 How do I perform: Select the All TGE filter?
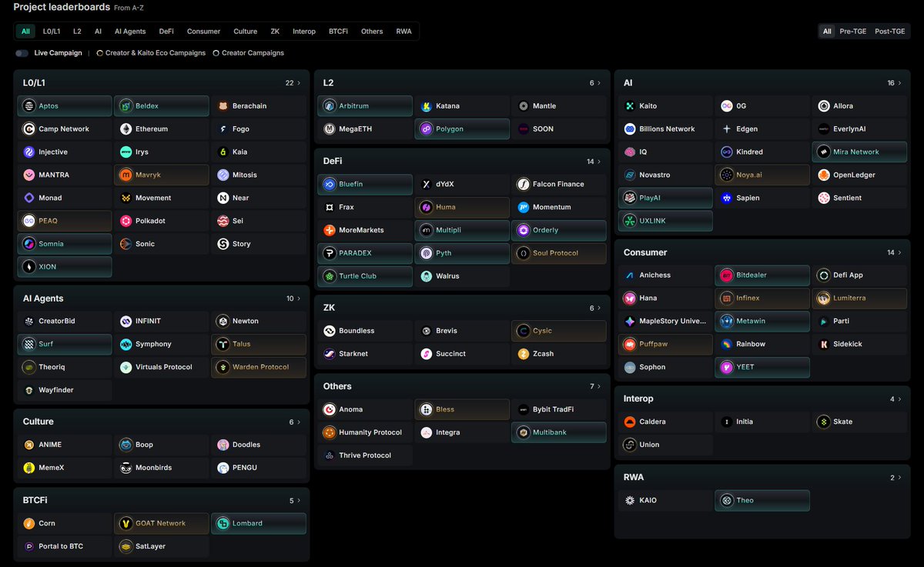tap(827, 32)
